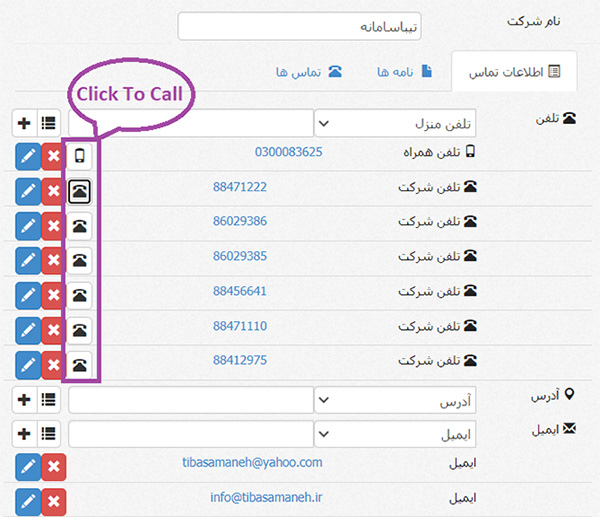
Task: Edit phone number 86029386 with pencil icon
Action: click(28, 226)
